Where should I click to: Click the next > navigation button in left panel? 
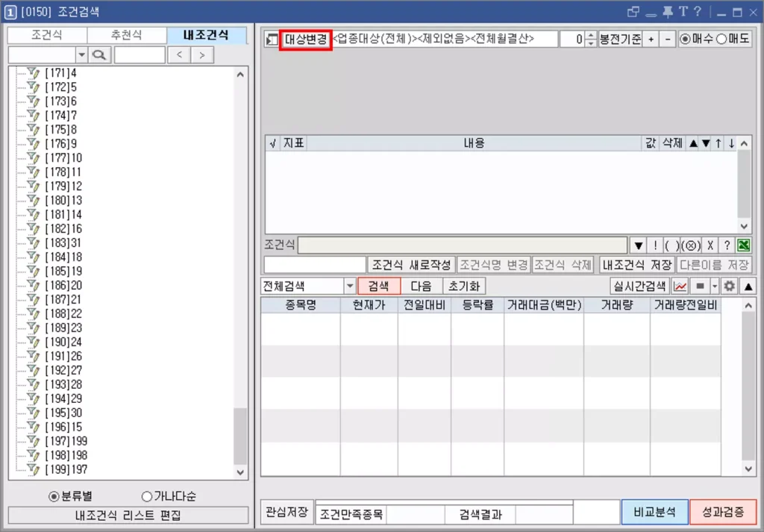point(201,55)
